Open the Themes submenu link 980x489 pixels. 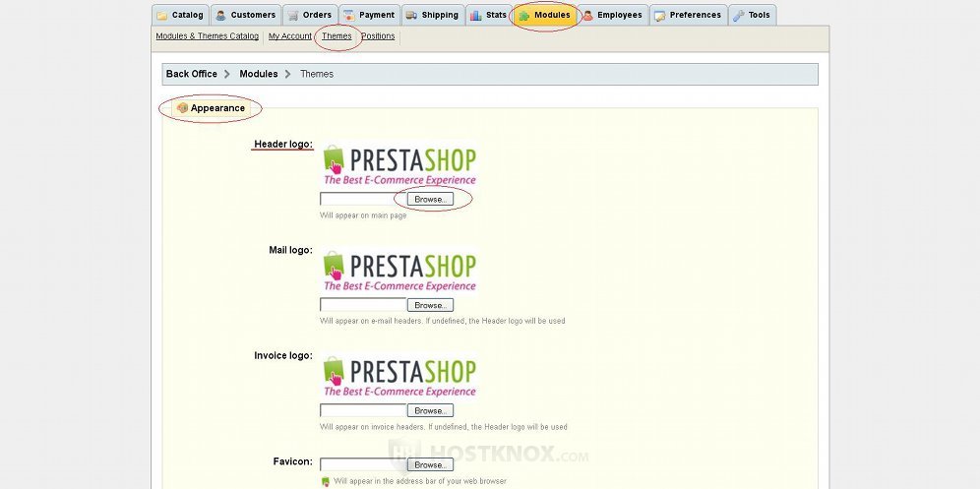click(x=337, y=36)
